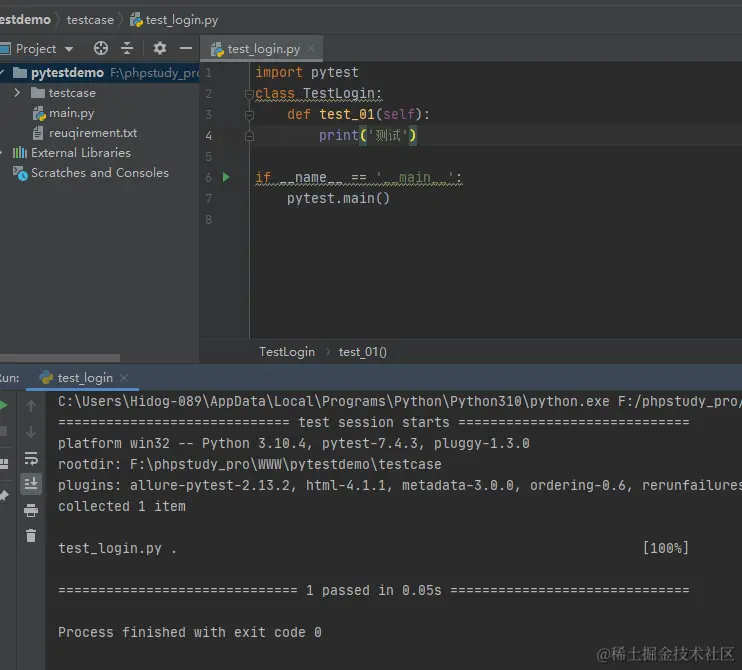Clear console with trash icon
Image resolution: width=742 pixels, height=670 pixels.
click(x=31, y=536)
